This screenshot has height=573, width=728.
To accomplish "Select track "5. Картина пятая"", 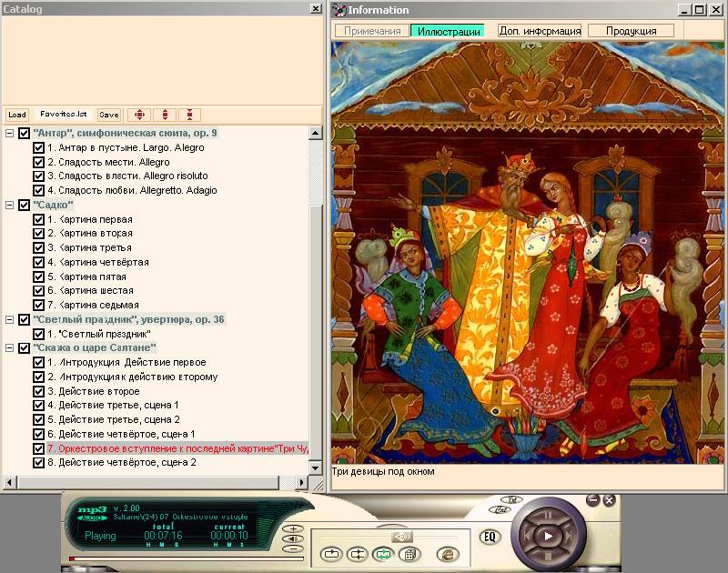I will [86, 276].
